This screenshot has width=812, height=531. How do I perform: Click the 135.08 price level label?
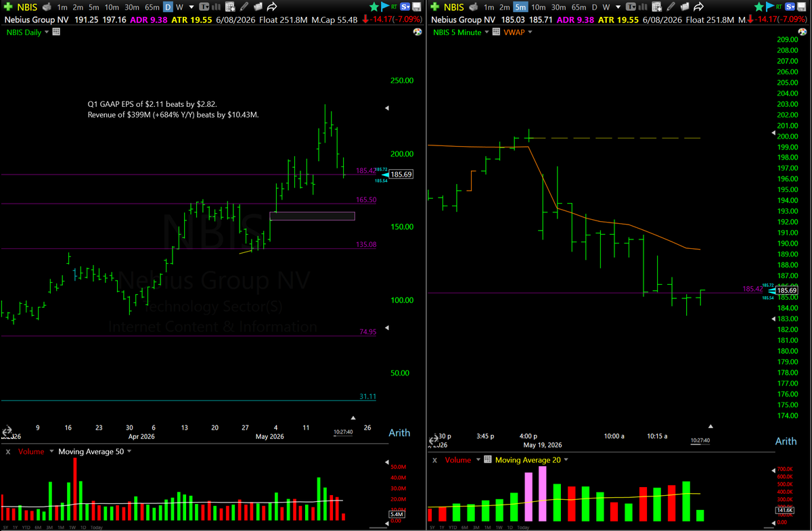coord(365,245)
